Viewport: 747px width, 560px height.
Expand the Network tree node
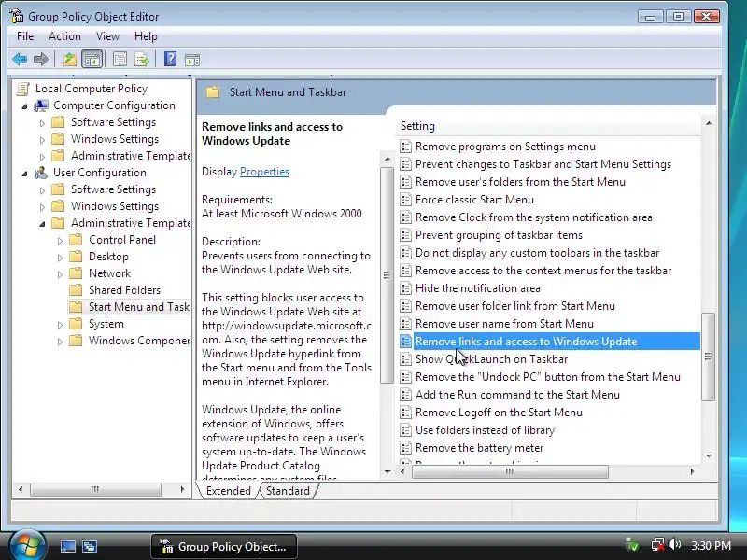(x=60, y=273)
